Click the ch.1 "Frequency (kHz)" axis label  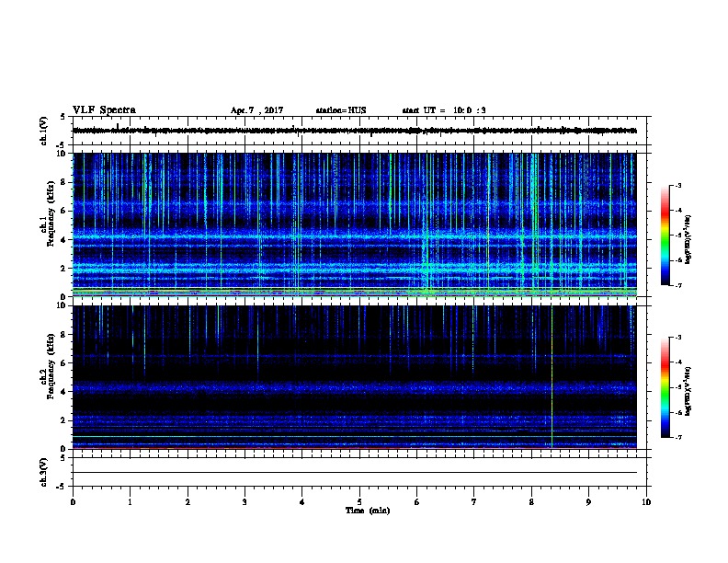click(51, 213)
